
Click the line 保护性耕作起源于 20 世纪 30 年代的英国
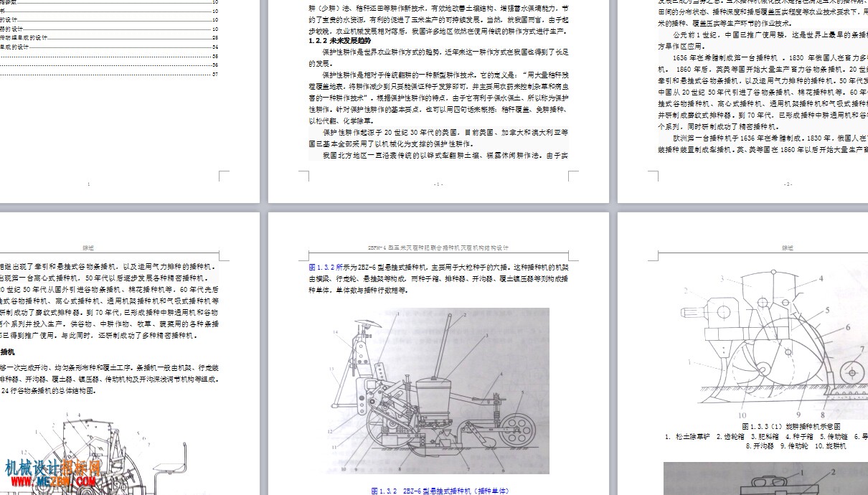click(445, 132)
